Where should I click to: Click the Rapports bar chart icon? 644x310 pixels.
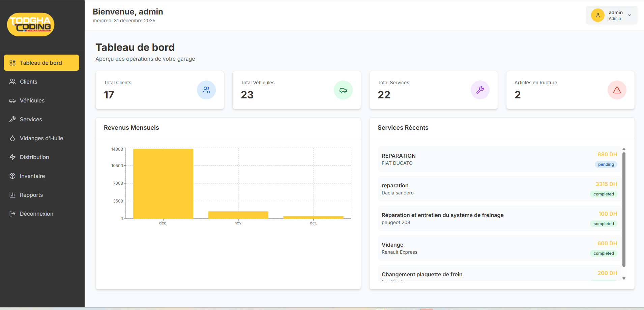[x=12, y=195]
